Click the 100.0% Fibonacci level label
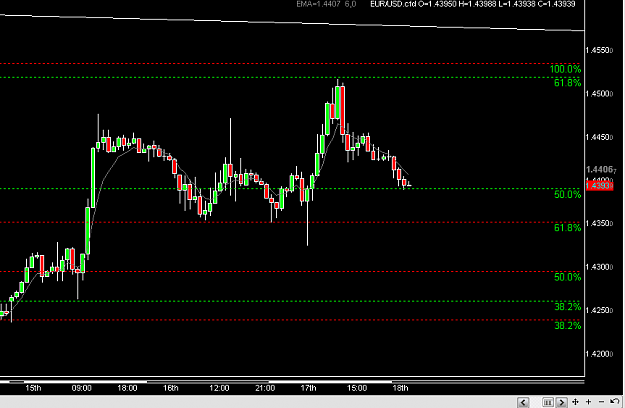Viewport: 625px width, 408px height. click(x=565, y=69)
